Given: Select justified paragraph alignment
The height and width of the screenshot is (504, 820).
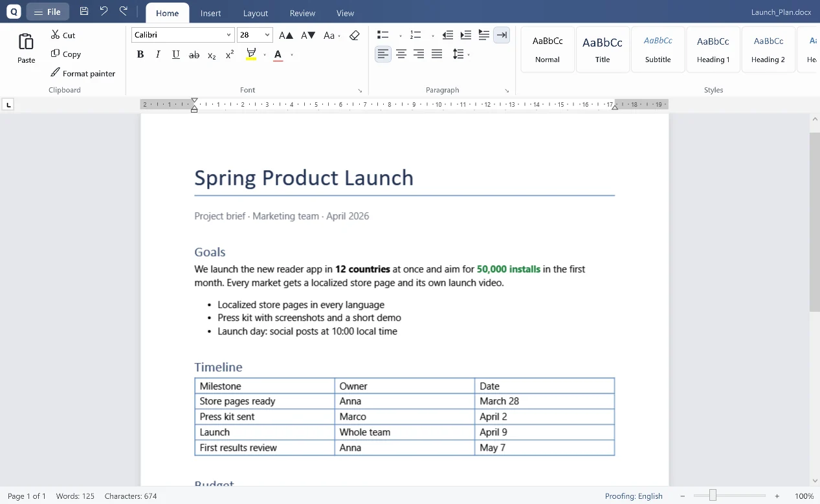Looking at the screenshot, I should click(437, 54).
